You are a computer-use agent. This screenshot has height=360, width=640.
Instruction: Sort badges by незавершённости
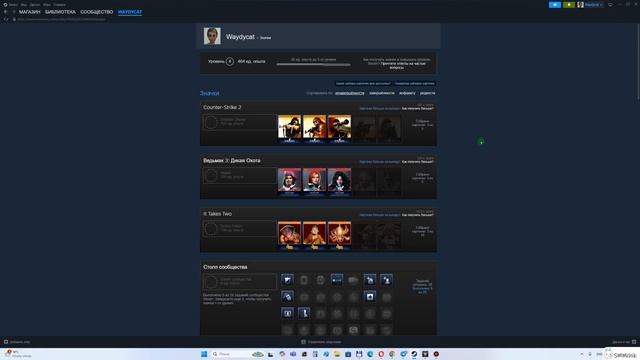349,93
